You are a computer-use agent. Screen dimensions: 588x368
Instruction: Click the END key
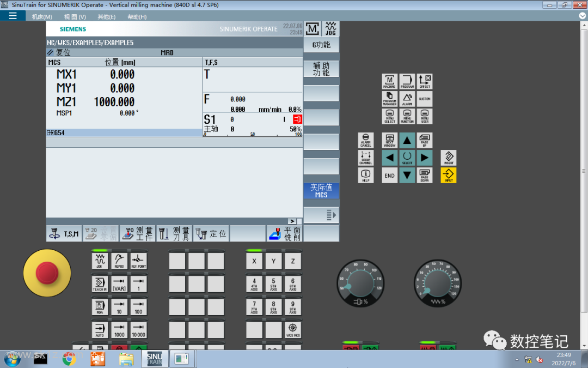coord(390,176)
